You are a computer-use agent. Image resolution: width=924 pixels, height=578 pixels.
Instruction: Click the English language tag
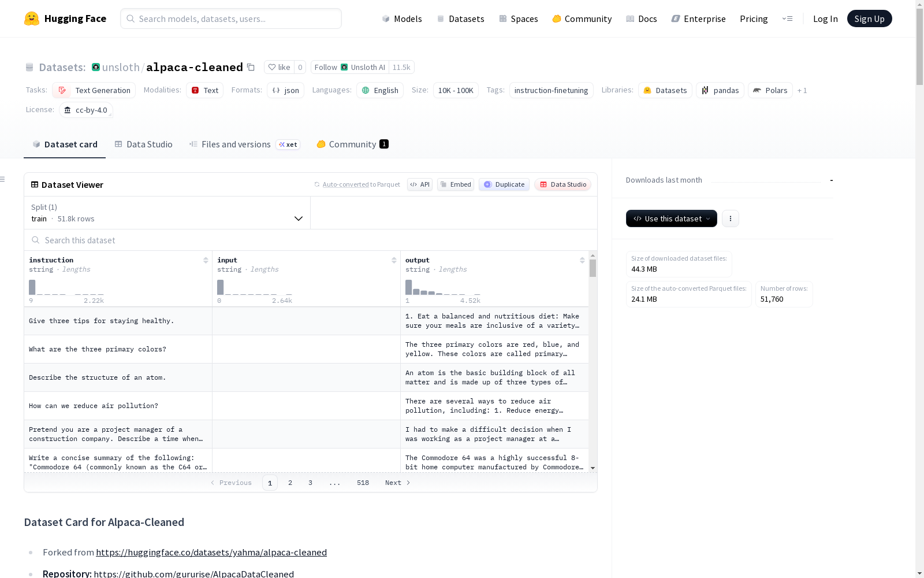380,90
